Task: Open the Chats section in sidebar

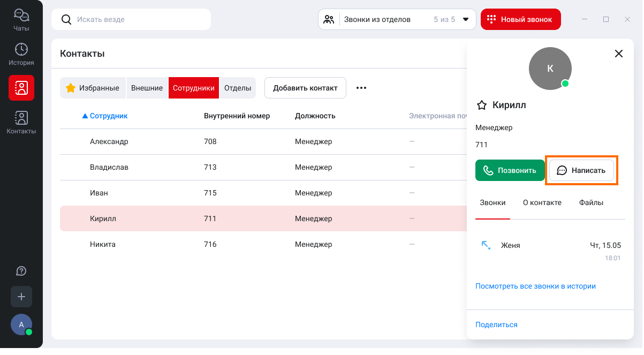Action: pyautogui.click(x=21, y=20)
